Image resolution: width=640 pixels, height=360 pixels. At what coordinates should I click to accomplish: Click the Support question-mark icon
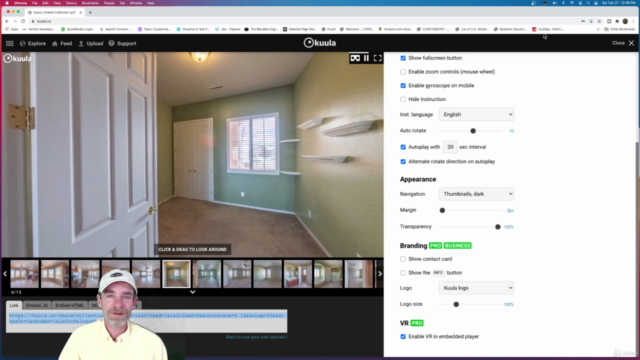click(x=111, y=43)
